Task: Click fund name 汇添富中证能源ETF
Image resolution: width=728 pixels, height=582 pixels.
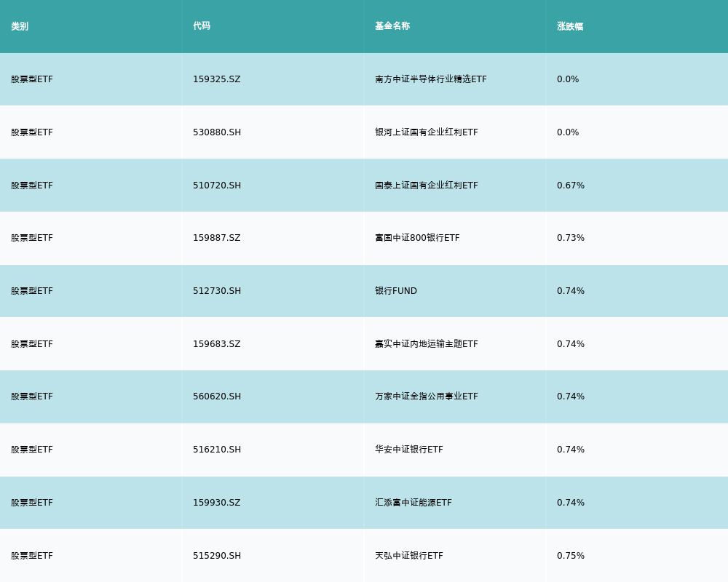Action: tap(414, 503)
